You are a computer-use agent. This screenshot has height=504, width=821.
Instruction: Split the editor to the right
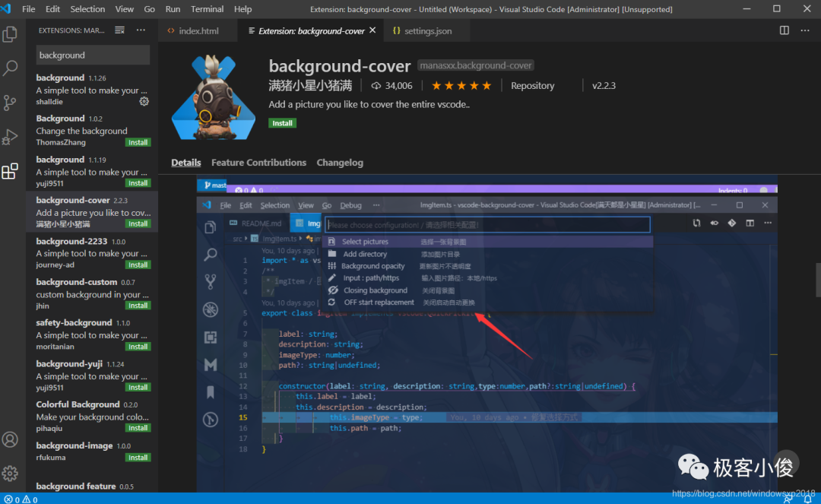click(785, 30)
